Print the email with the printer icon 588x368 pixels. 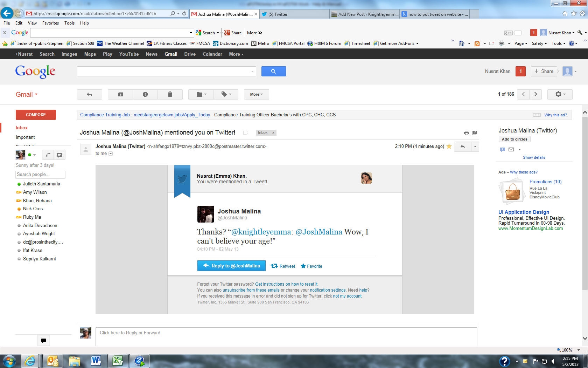[466, 133]
